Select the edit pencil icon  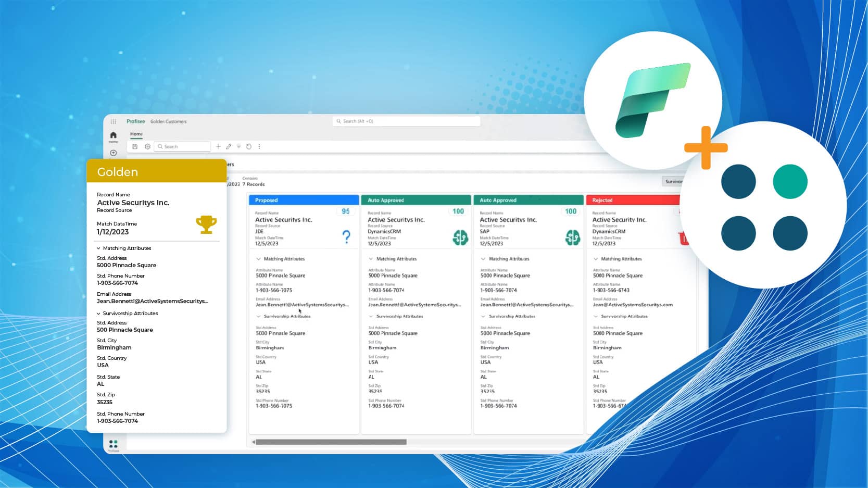tap(229, 146)
